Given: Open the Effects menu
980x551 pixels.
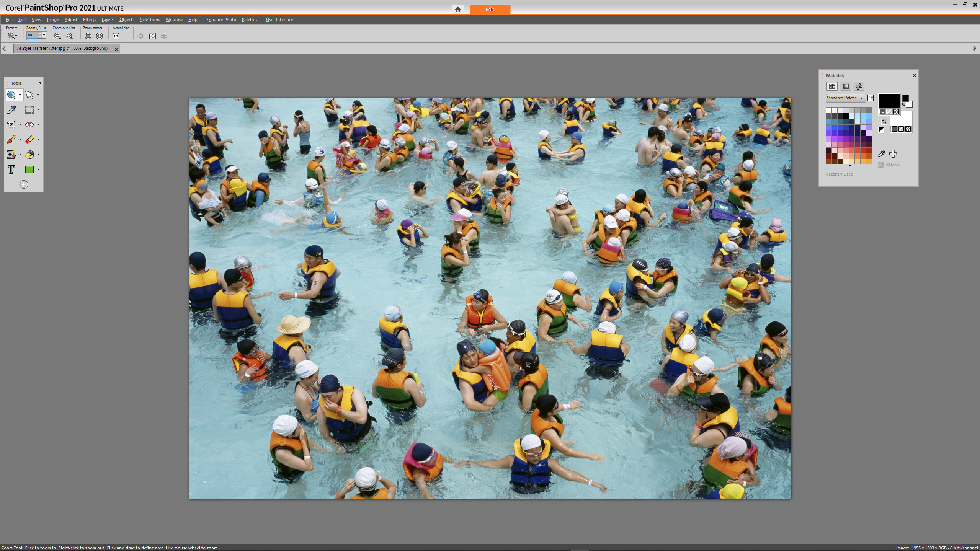Looking at the screenshot, I should (89, 19).
